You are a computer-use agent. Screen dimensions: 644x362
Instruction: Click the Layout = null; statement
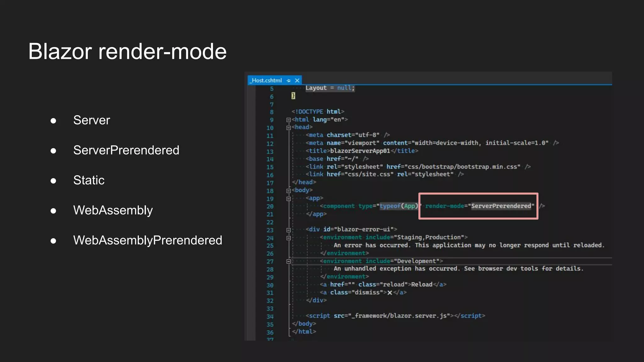pyautogui.click(x=330, y=88)
